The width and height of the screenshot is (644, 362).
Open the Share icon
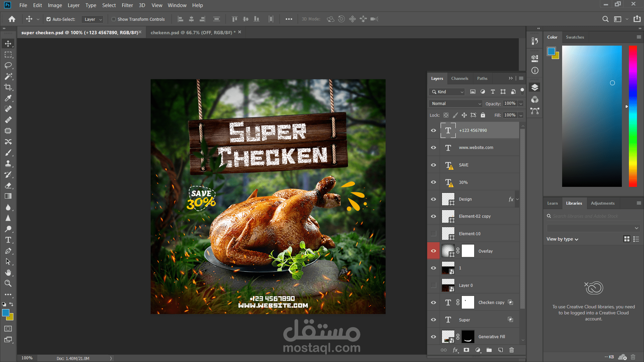[637, 19]
